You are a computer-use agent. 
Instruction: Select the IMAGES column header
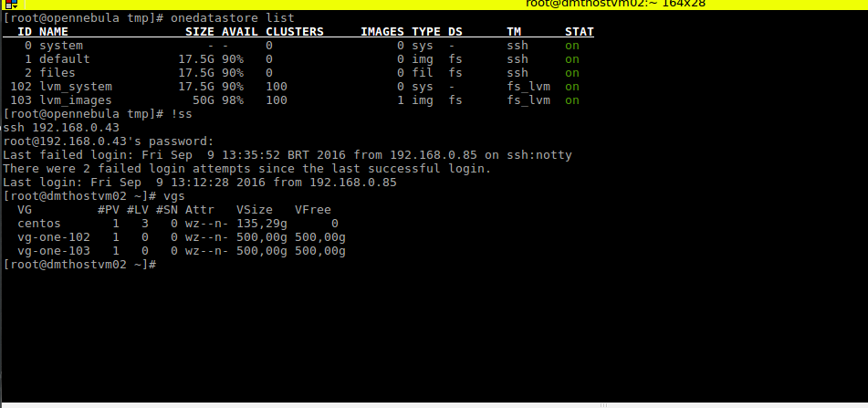coord(382,32)
